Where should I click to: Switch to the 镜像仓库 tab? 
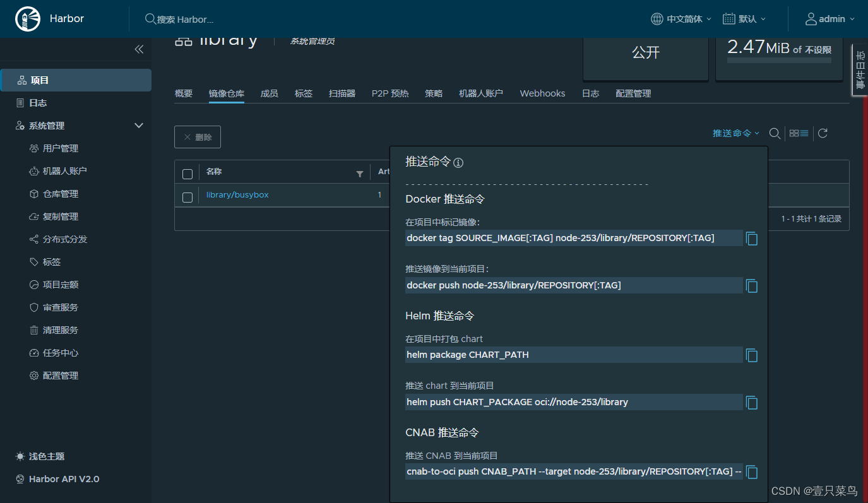pyautogui.click(x=227, y=93)
